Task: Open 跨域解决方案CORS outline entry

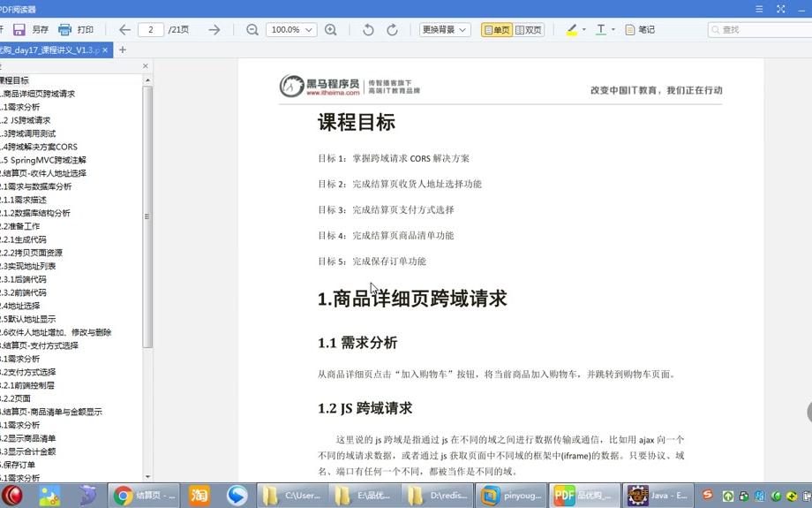Action: tap(40, 147)
